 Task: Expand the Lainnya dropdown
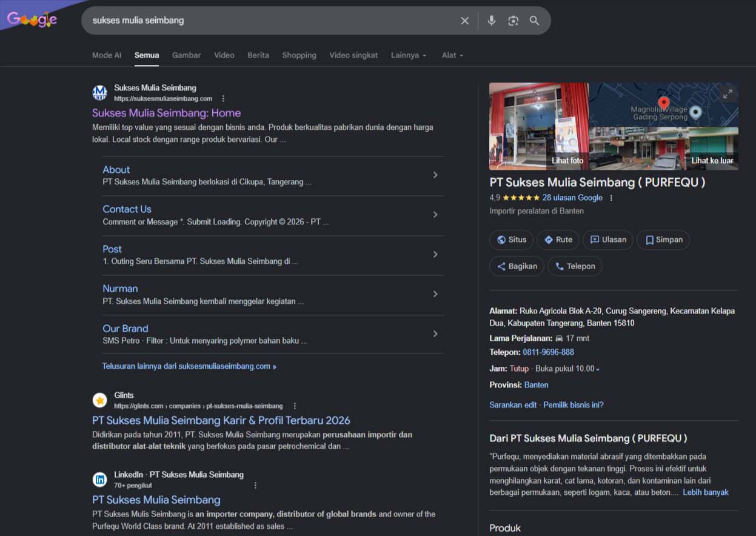[409, 55]
